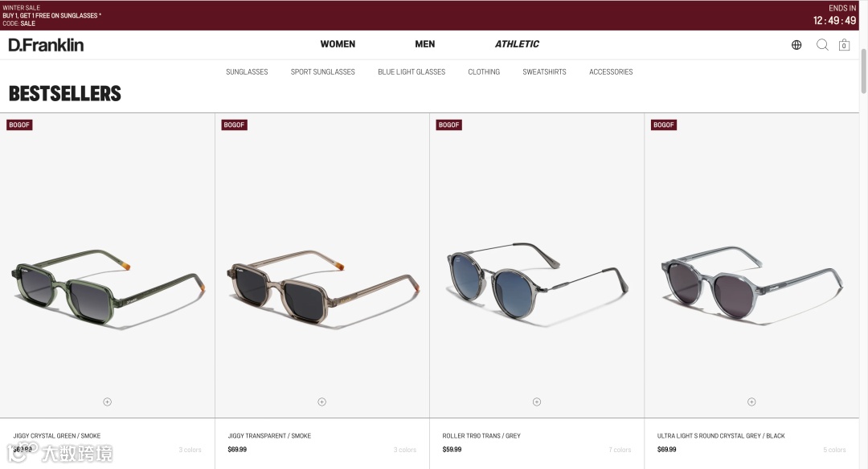
Task: Click the D.Franklin logo
Action: click(46, 45)
